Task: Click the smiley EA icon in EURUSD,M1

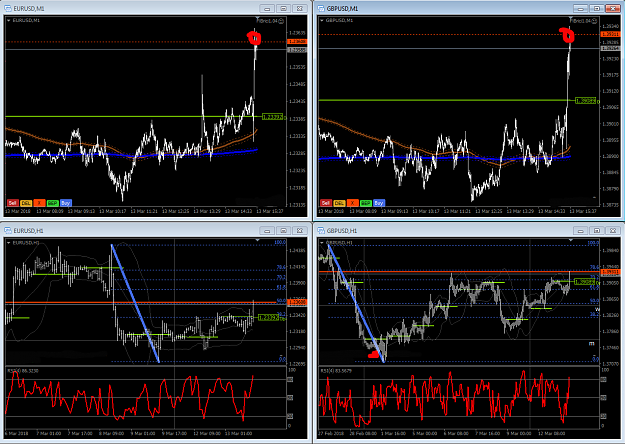Action: 281,21
